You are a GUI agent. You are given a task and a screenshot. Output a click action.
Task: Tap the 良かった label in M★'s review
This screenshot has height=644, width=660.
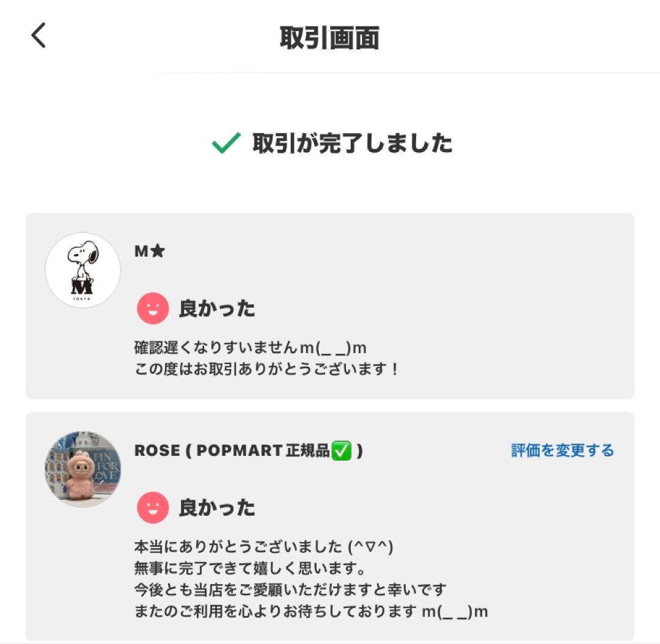coord(217,309)
